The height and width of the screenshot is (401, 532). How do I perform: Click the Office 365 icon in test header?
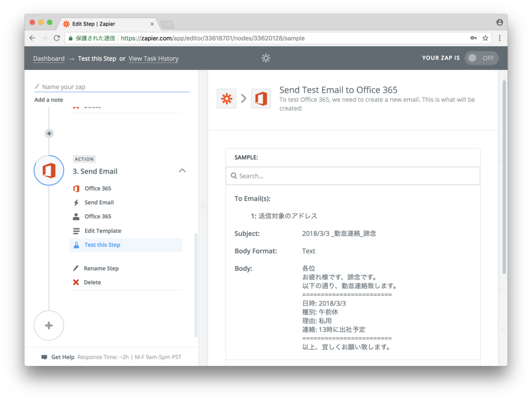click(x=261, y=98)
